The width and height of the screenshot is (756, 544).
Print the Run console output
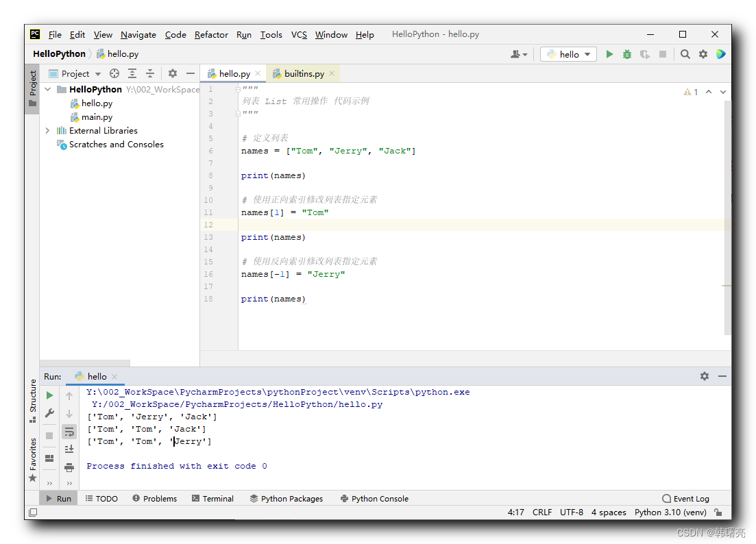[69, 467]
